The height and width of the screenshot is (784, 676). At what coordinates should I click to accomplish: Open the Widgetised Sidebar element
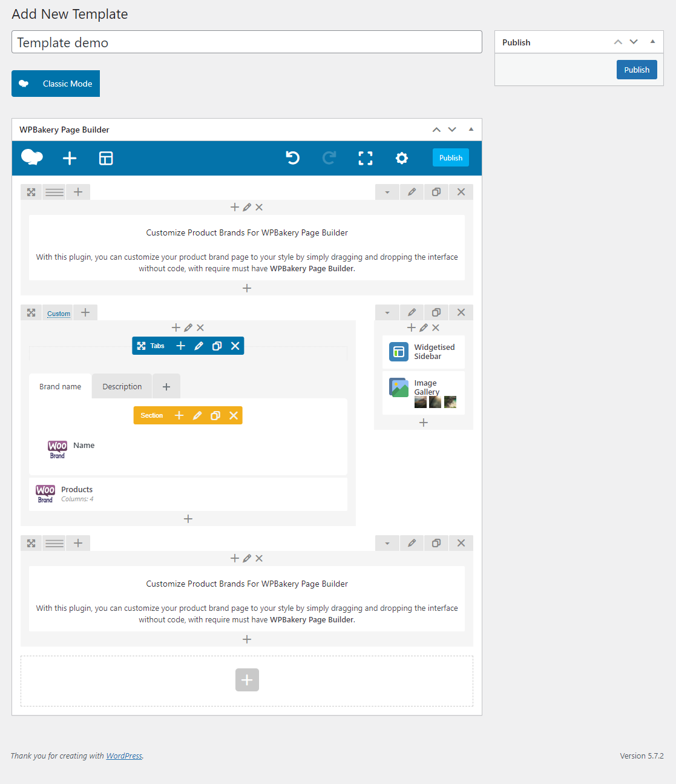coord(424,352)
